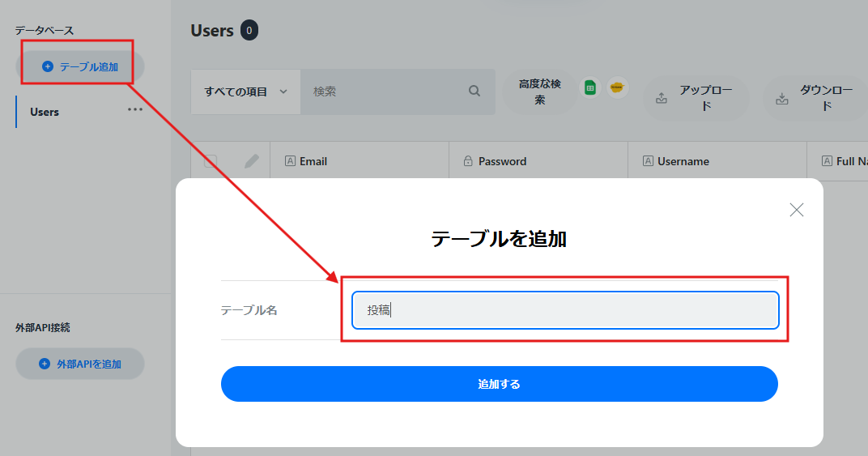Image resolution: width=868 pixels, height=456 pixels.
Task: Click the blue 追加する button
Action: point(500,384)
